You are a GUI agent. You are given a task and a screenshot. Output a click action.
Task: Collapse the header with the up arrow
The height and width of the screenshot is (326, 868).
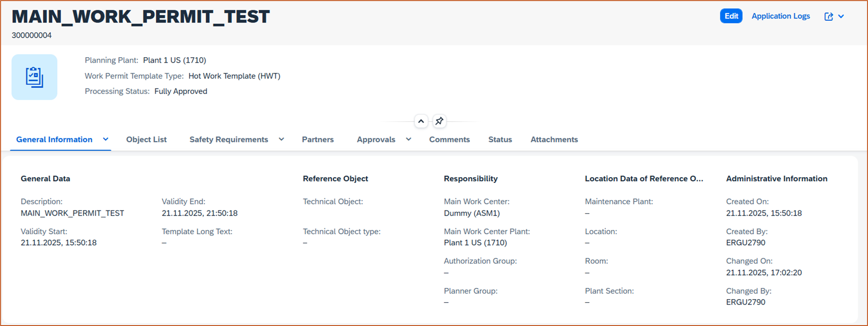pos(421,121)
